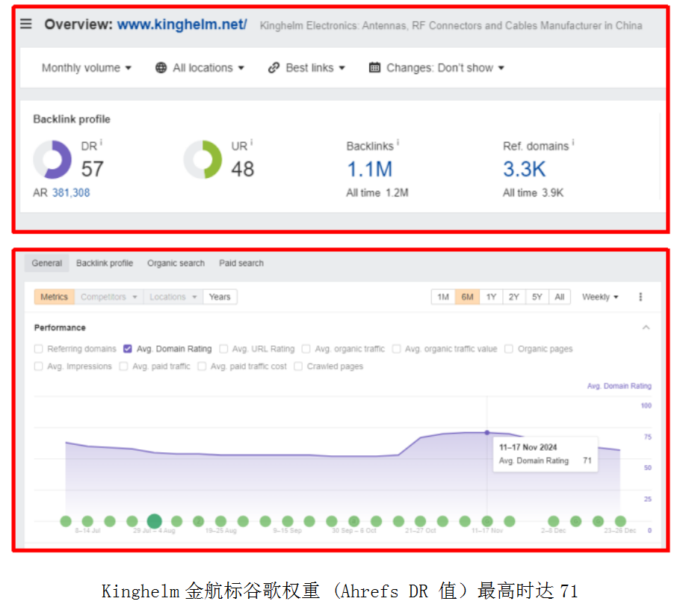The width and height of the screenshot is (686, 616).
Task: Uncheck Avg. Domain Rating checkbox
Action: [128, 349]
